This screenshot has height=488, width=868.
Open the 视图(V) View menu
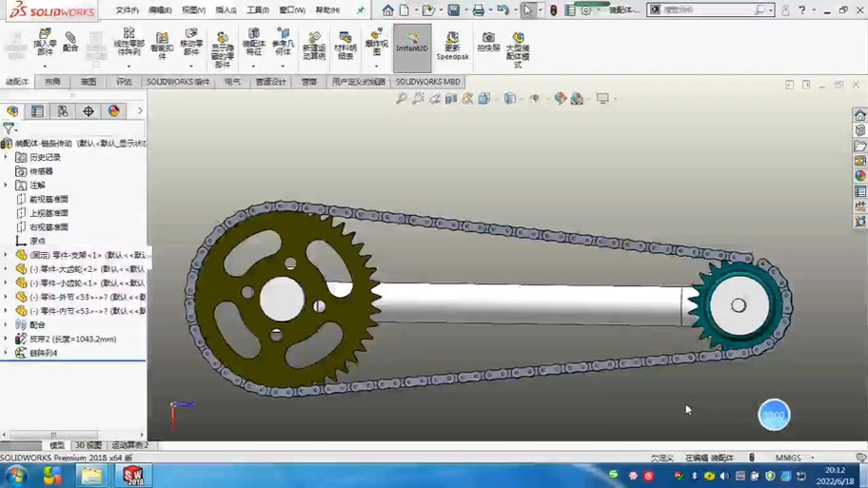193,10
